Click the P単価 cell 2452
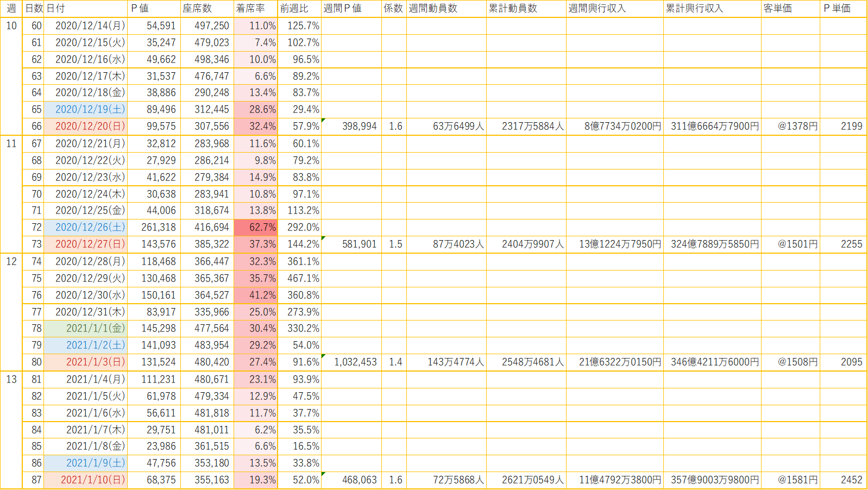Viewport: 868px width, 490px height. [x=844, y=480]
